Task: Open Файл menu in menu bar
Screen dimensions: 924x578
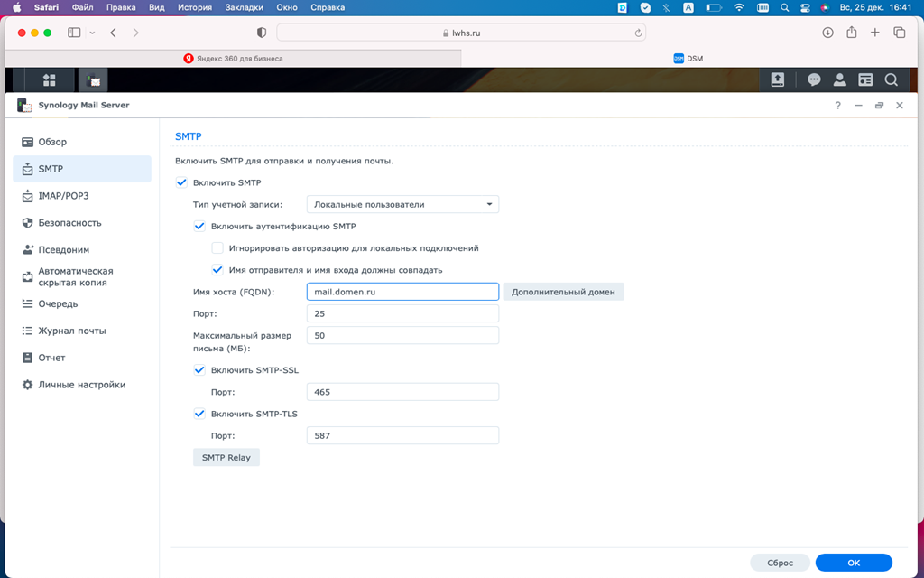Action: pyautogui.click(x=82, y=7)
